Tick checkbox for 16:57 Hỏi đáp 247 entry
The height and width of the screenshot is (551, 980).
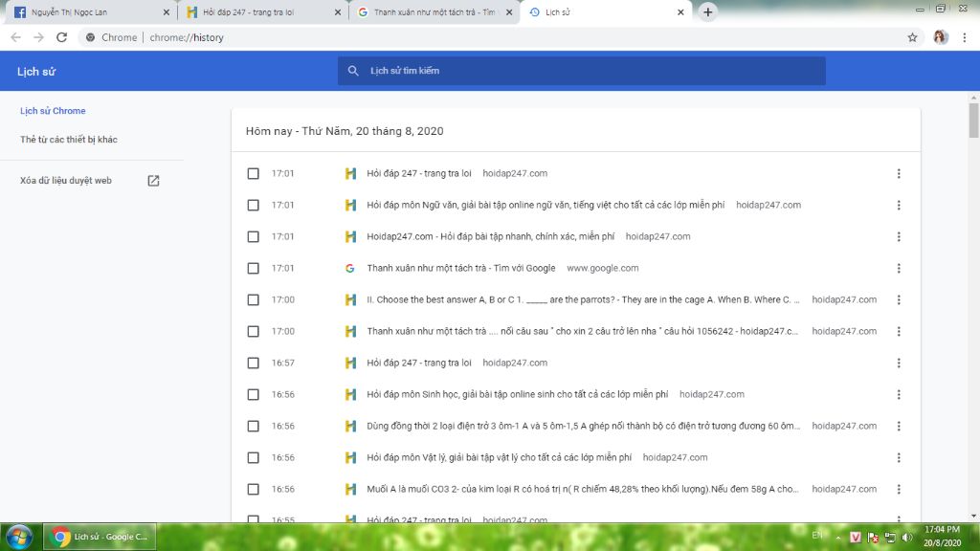[253, 363]
